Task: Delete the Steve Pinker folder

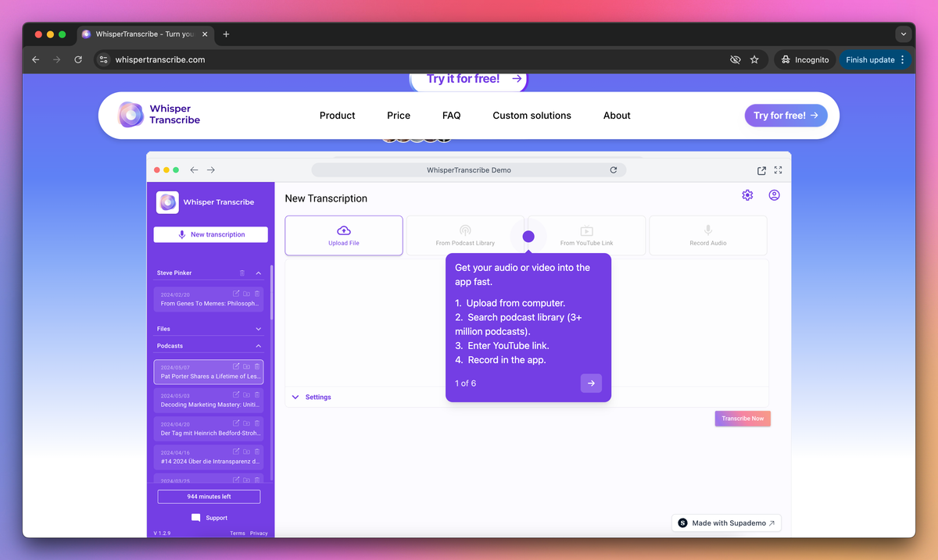Action: (242, 273)
